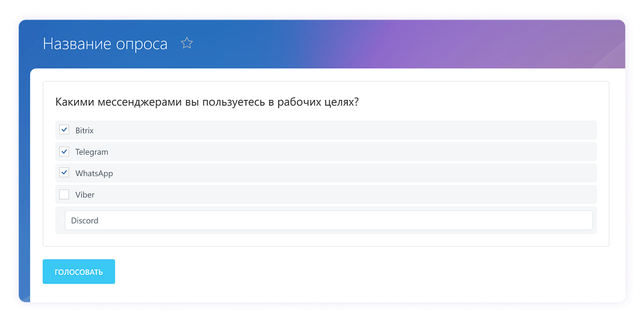Focus the Discord text input field
The width and height of the screenshot is (644, 322).
328,221
